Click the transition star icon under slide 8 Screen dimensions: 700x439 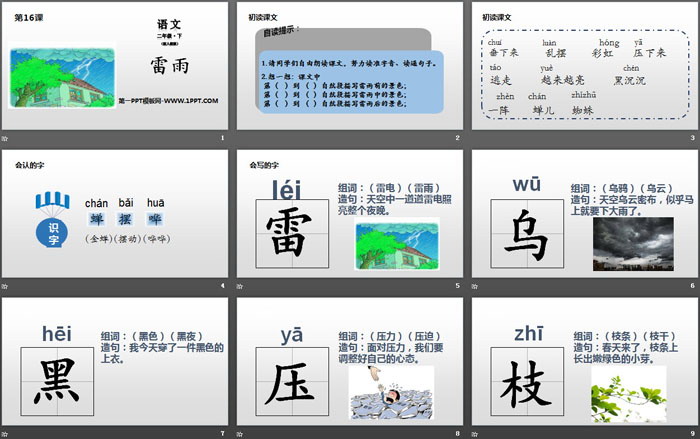tap(240, 434)
